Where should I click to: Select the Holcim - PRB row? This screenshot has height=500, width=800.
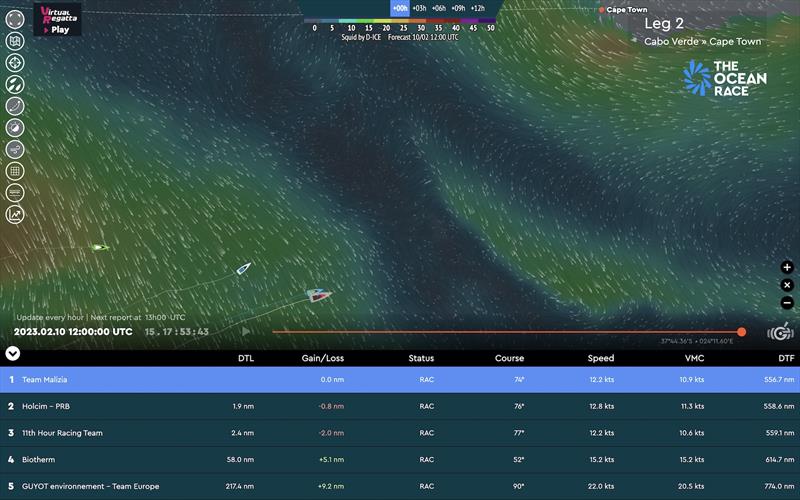click(400, 407)
